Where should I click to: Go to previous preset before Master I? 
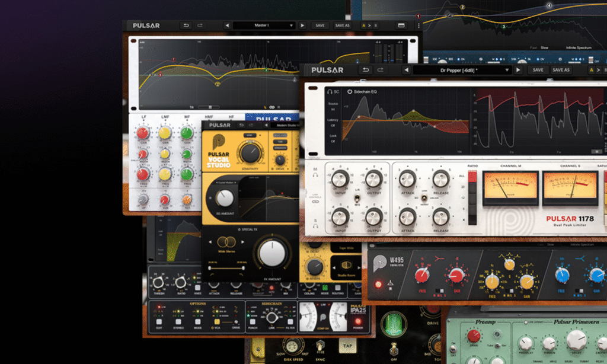(226, 25)
